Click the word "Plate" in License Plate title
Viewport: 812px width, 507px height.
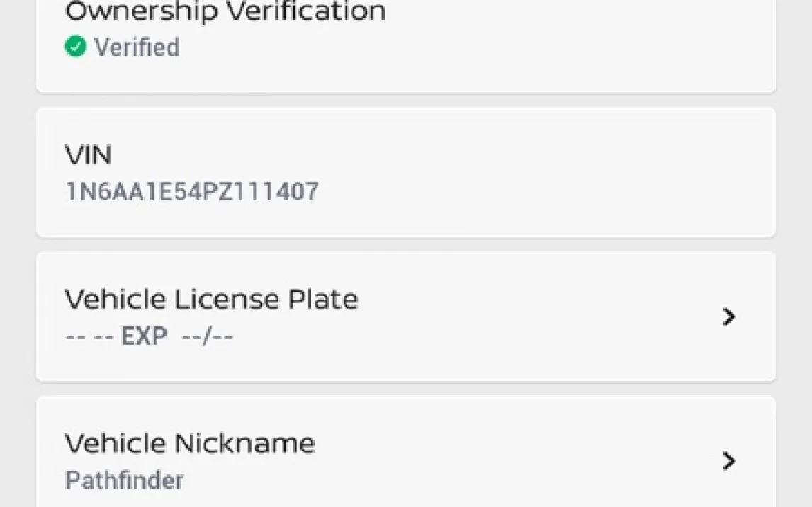(322, 300)
